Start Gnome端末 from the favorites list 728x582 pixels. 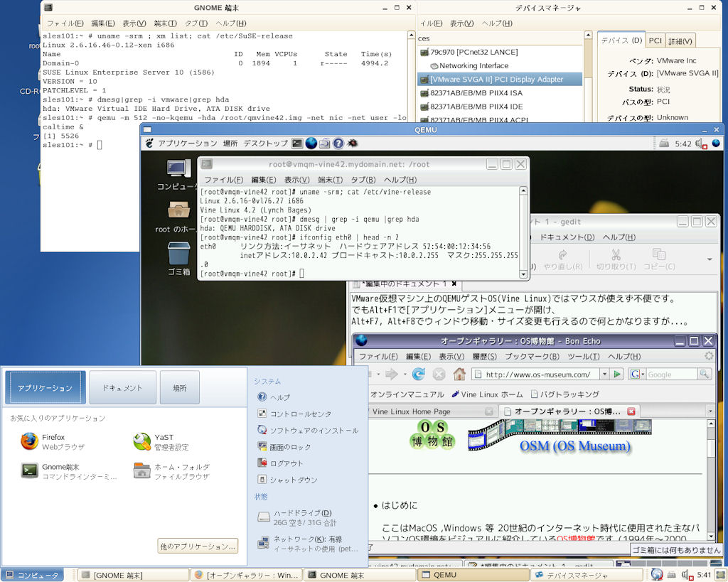29,470
